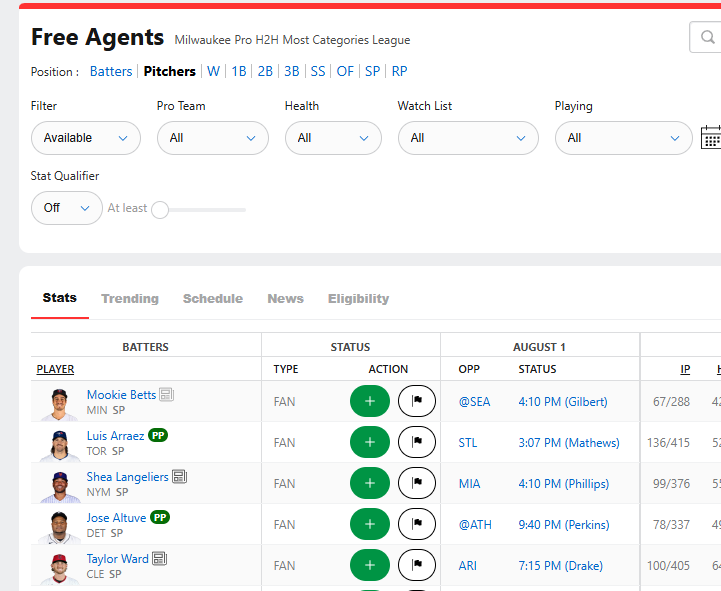
Task: Click the ARI opponent link
Action: 467,565
